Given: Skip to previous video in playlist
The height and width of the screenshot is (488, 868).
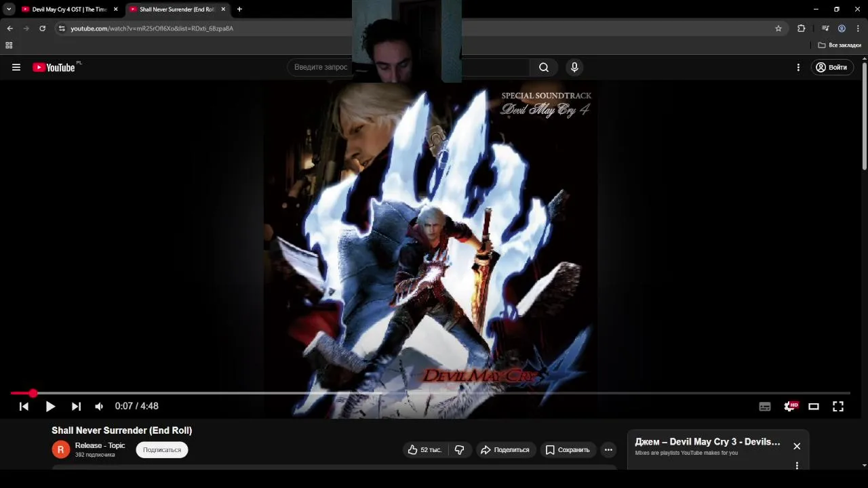Looking at the screenshot, I should [24, 406].
